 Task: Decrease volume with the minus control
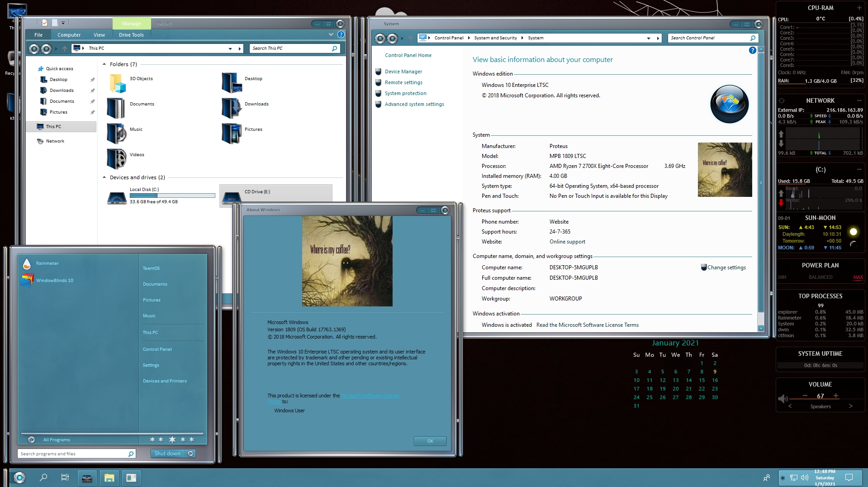click(805, 396)
